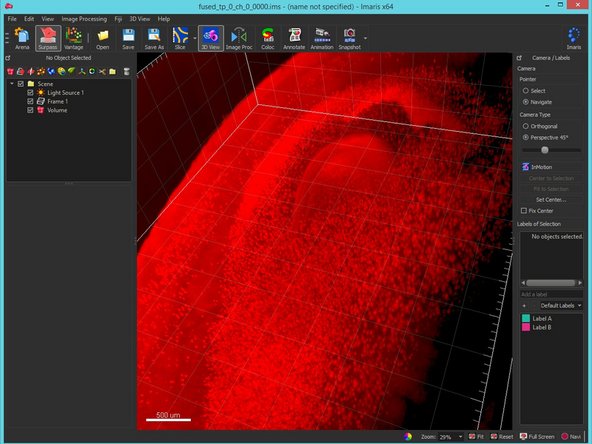Select the Navigate pointer radio button
Viewport: 592px width, 444px height.
point(525,102)
